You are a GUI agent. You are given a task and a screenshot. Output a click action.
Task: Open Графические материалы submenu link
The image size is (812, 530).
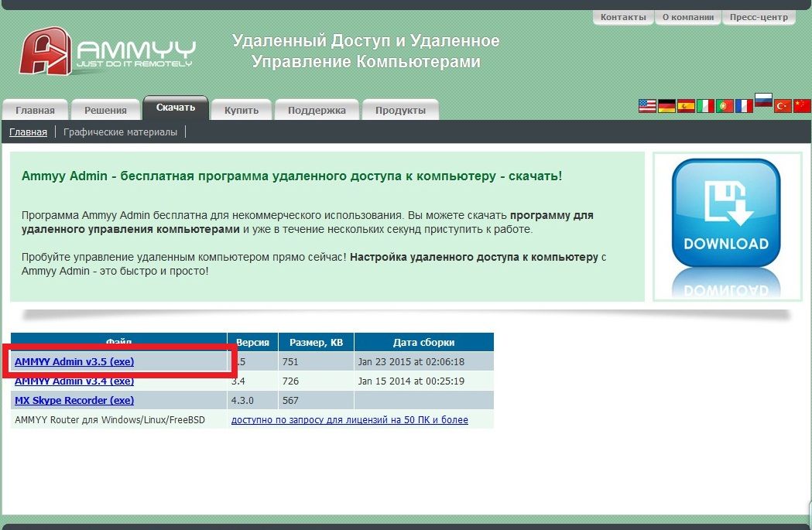click(120, 132)
